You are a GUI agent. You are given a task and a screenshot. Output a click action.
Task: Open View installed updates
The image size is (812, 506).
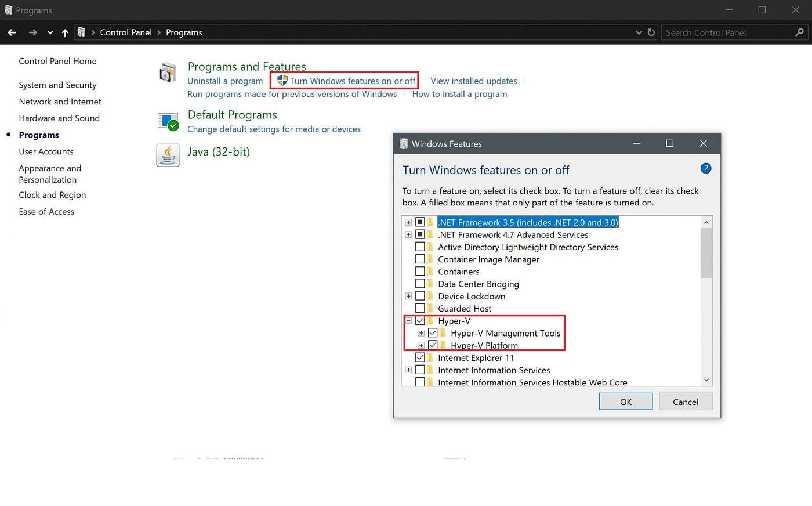[x=474, y=81]
